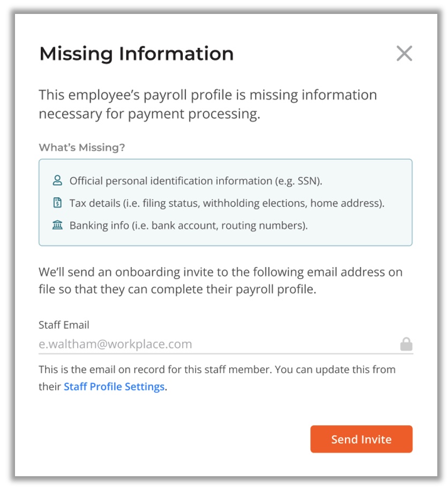
Task: Click the locked Staff Email field
Action: click(226, 344)
